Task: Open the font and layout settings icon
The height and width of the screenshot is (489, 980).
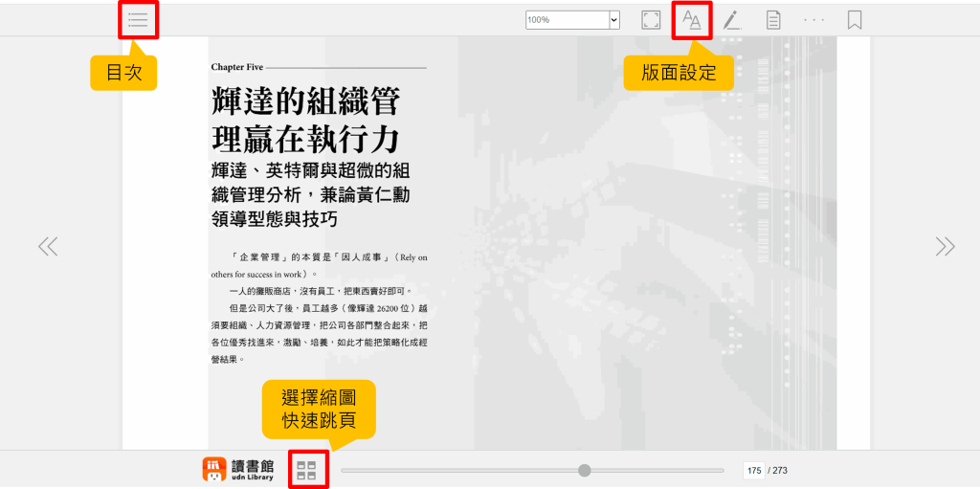Action: pos(692,20)
